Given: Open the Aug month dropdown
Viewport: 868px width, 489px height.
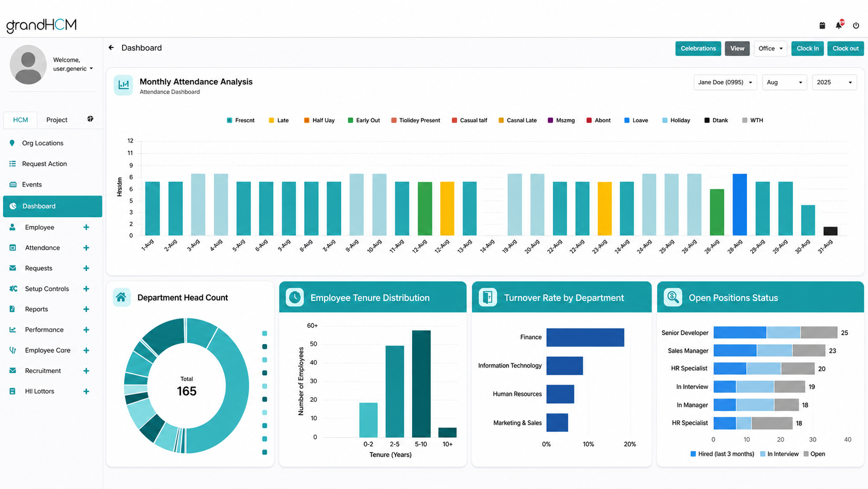Looking at the screenshot, I should click(x=784, y=82).
